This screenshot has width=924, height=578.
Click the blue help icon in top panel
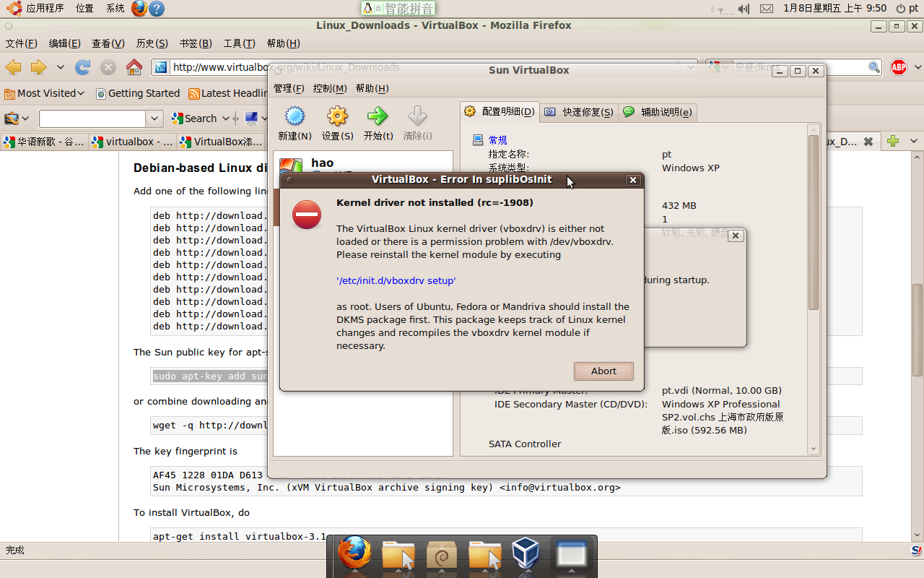click(157, 8)
